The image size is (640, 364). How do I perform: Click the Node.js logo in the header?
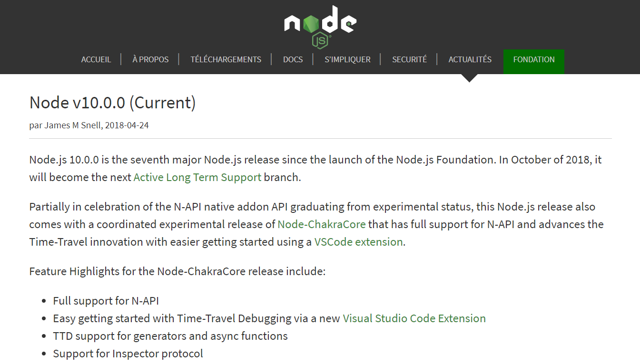(x=320, y=27)
